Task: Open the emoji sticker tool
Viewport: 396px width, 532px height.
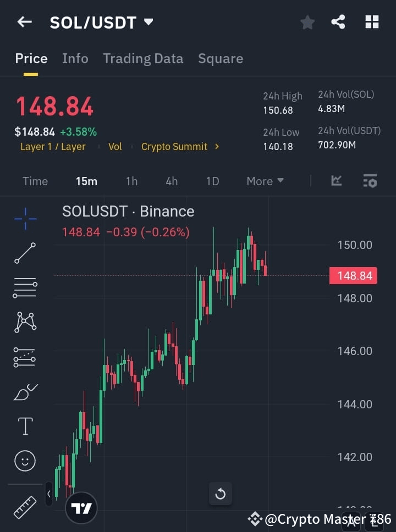Action: pyautogui.click(x=25, y=461)
